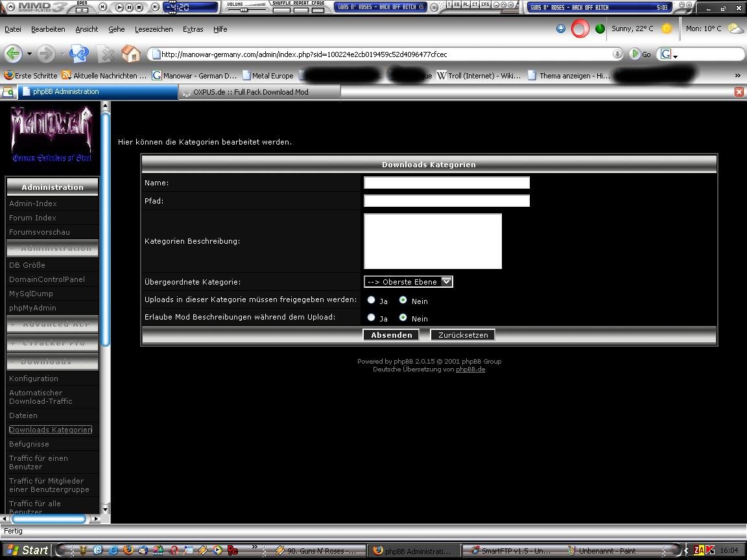Click into the Name input field
Screen dimensions: 747x560
446,183
